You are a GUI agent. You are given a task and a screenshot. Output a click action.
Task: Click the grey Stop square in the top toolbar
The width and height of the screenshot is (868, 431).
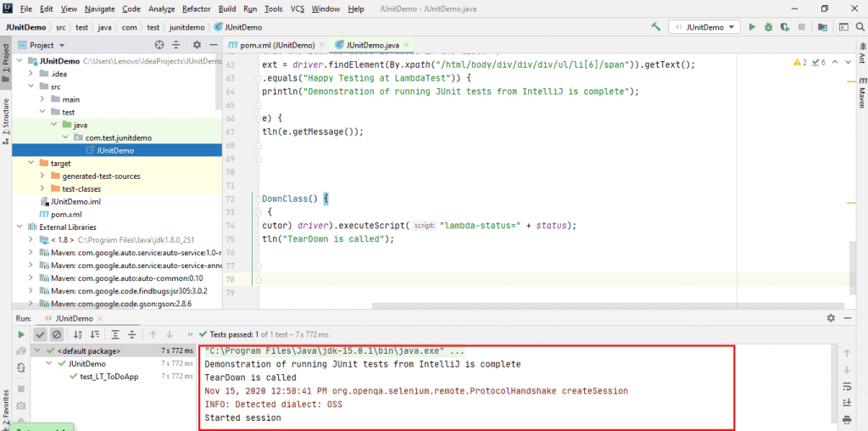pyautogui.click(x=801, y=26)
